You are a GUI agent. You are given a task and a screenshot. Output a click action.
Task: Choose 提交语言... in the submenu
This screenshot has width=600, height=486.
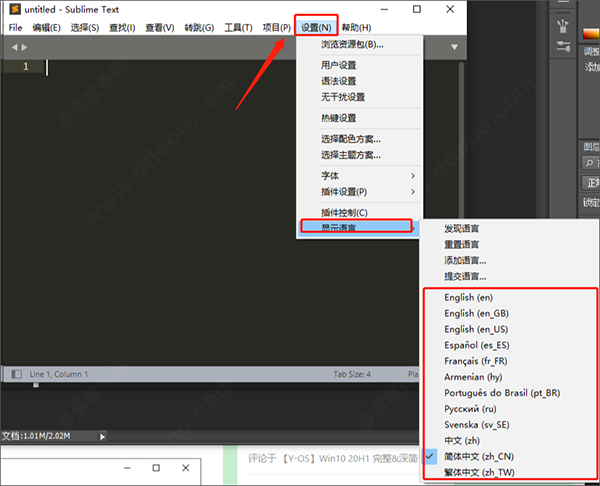click(x=509, y=276)
